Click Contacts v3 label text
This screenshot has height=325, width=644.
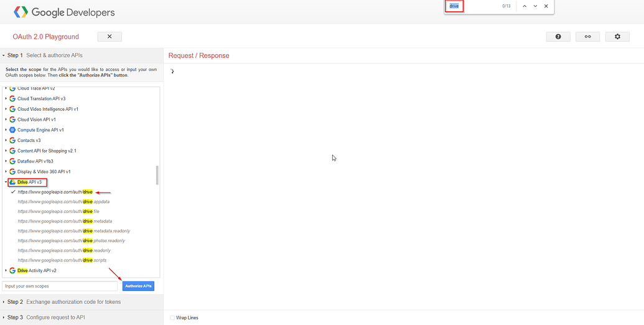pyautogui.click(x=29, y=140)
